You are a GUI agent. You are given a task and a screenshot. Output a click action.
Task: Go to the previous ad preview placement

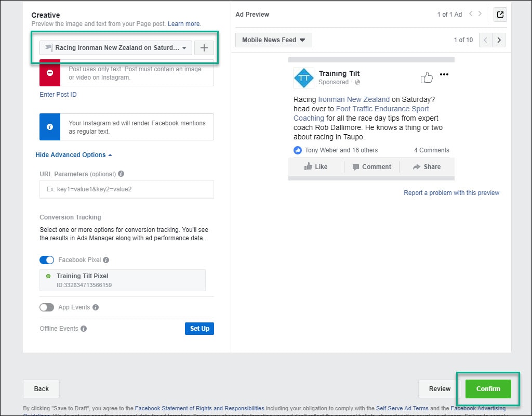[x=486, y=40]
